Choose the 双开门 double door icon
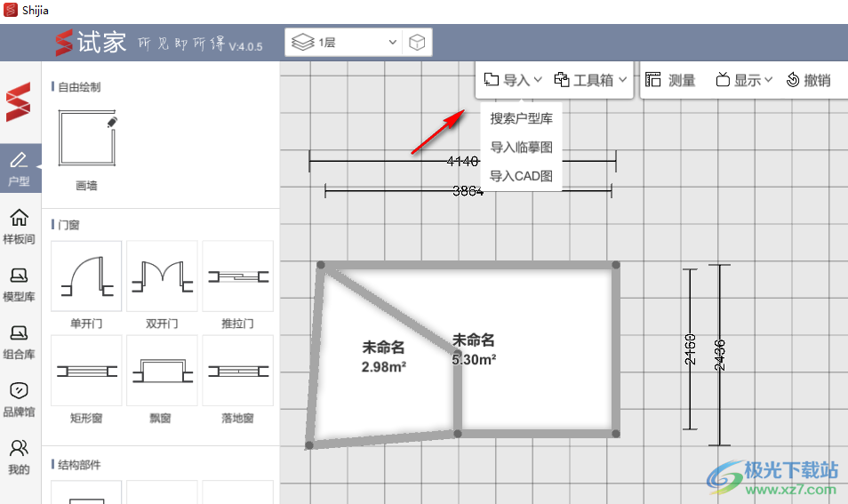This screenshot has width=848, height=504. tap(163, 276)
